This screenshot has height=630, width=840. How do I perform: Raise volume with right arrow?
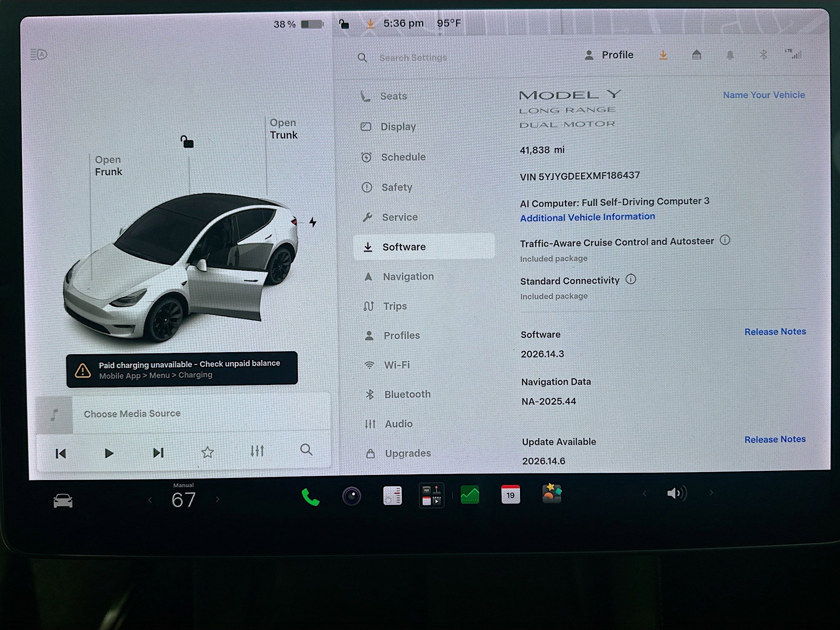click(x=711, y=493)
